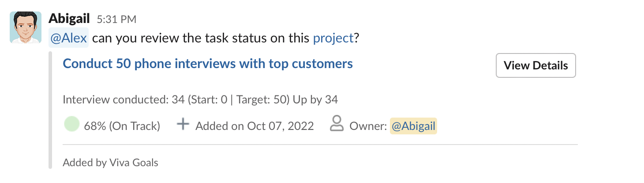Click the Abigail sender name
Image resolution: width=644 pixels, height=183 pixels.
coord(69,19)
